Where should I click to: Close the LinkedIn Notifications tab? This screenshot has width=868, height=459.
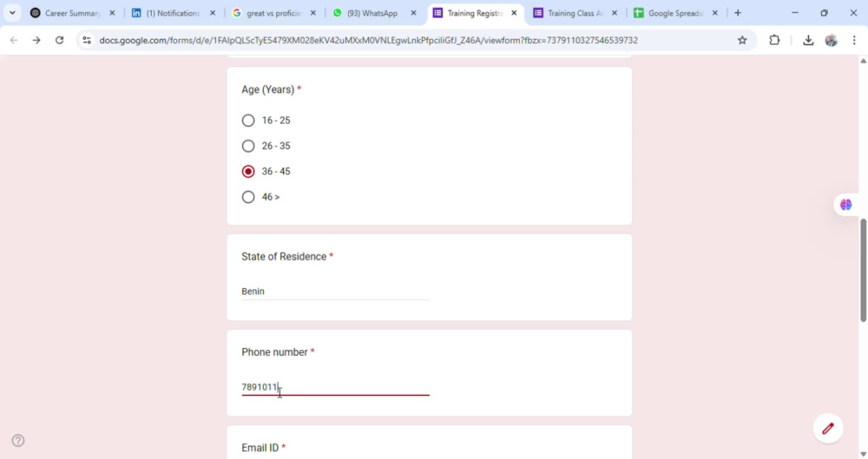pos(213,13)
